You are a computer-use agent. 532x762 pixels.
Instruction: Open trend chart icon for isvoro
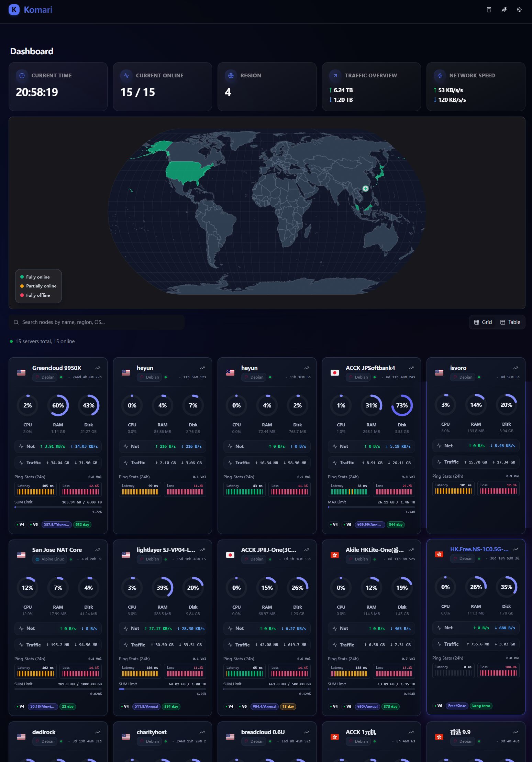coord(516,368)
